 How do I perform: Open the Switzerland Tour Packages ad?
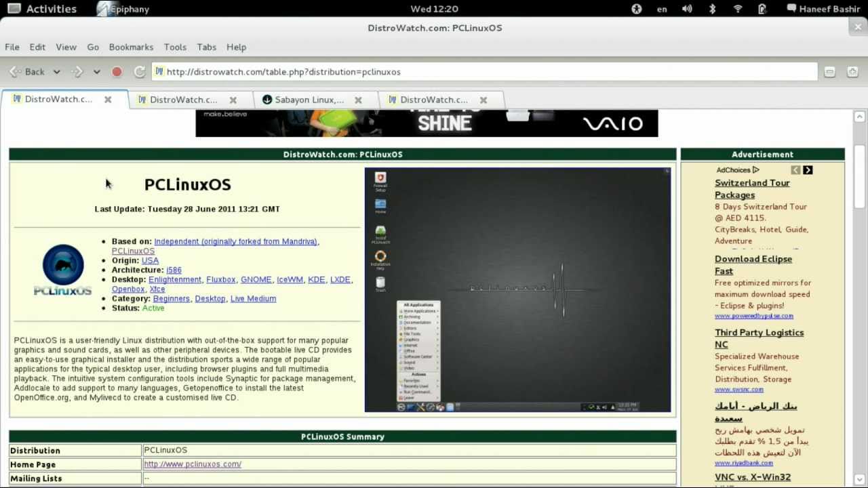pyautogui.click(x=752, y=189)
